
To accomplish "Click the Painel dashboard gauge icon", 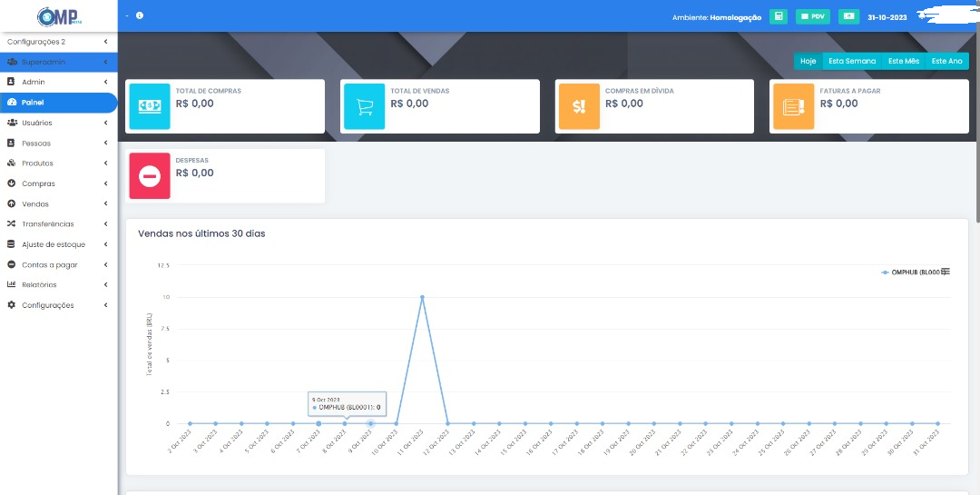I will click(x=11, y=102).
